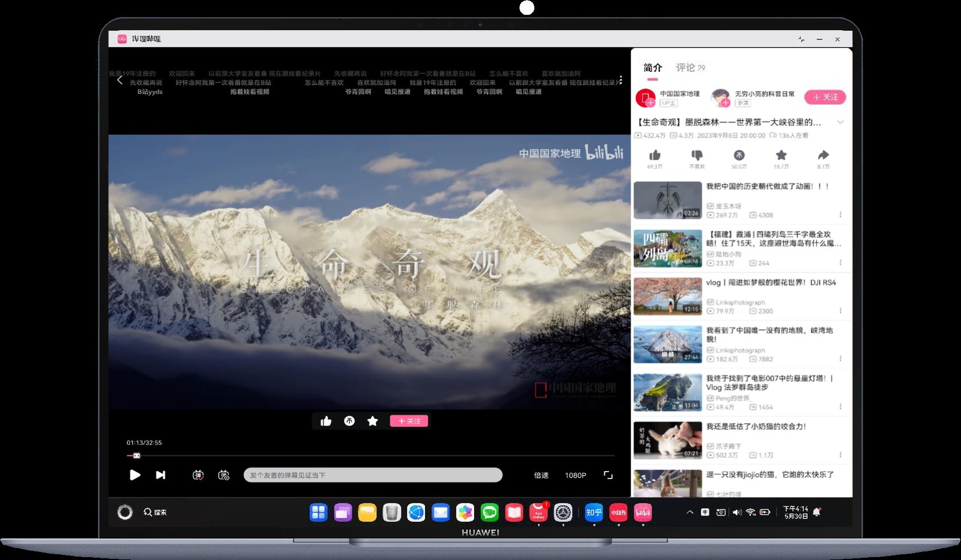961x560 pixels.
Task: Play the video
Action: click(135, 475)
